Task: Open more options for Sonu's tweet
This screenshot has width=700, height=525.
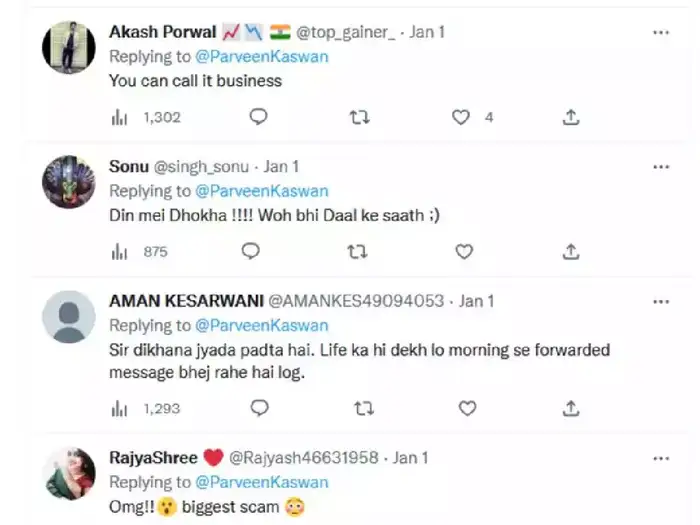Action: coord(661,167)
